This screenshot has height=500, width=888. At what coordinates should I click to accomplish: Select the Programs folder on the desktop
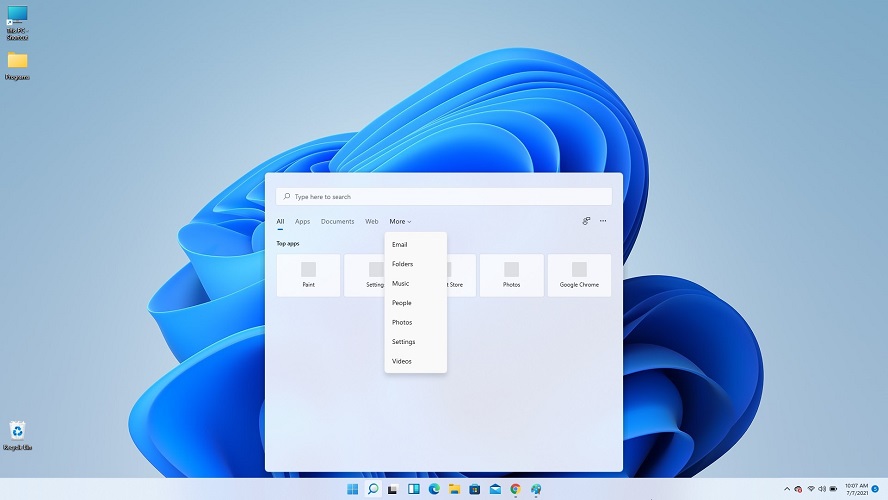[17, 66]
